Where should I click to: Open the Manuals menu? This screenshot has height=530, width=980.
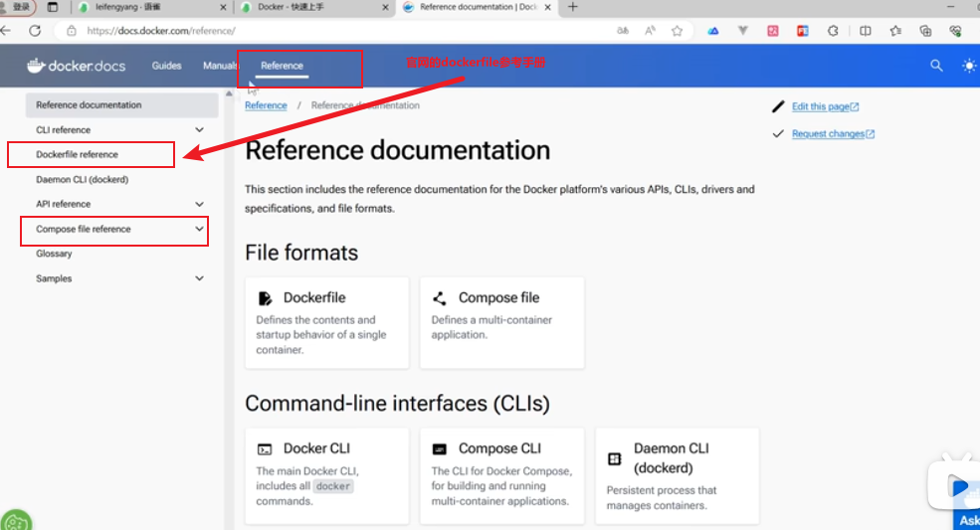pyautogui.click(x=219, y=66)
